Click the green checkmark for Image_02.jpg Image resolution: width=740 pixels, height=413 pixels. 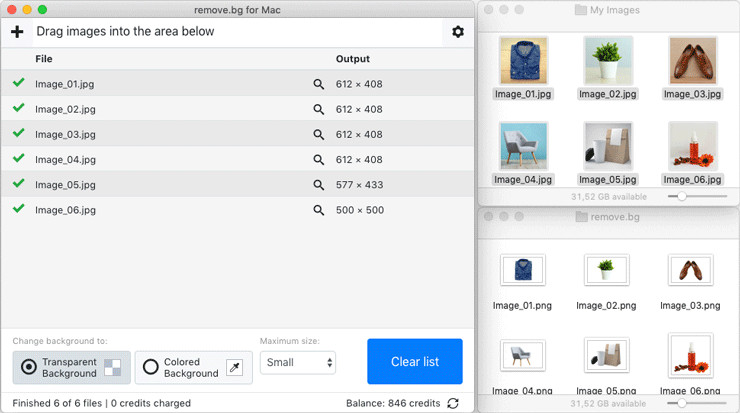tap(19, 108)
